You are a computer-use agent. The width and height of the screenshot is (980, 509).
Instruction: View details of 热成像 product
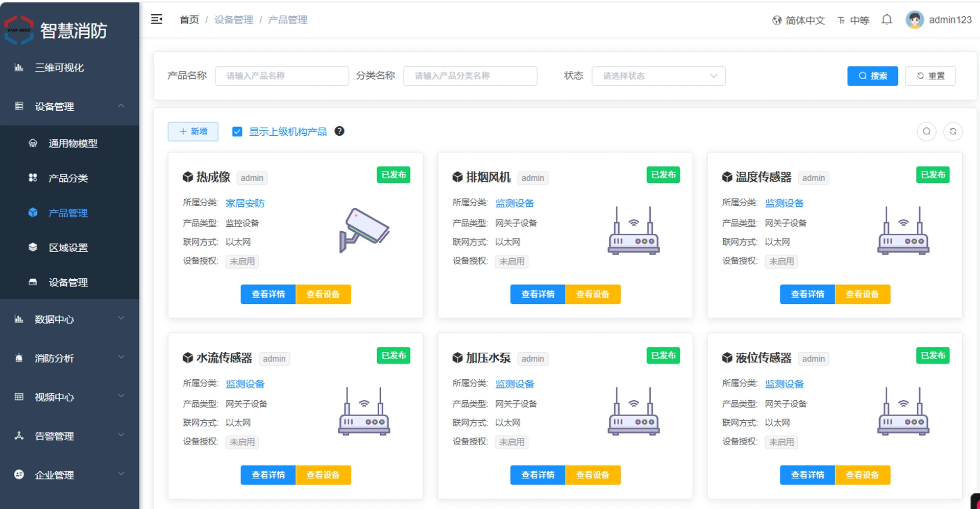268,294
